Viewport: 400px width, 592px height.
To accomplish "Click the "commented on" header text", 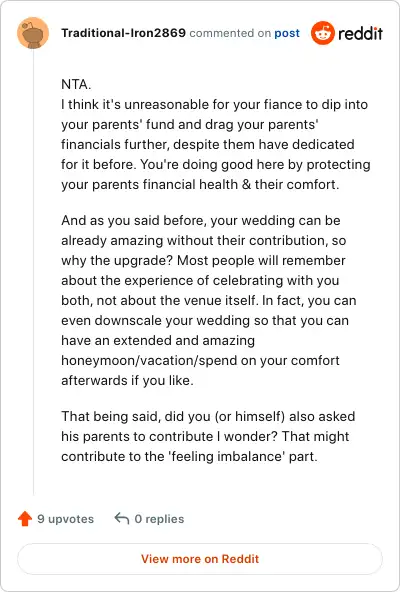I will coord(230,33).
